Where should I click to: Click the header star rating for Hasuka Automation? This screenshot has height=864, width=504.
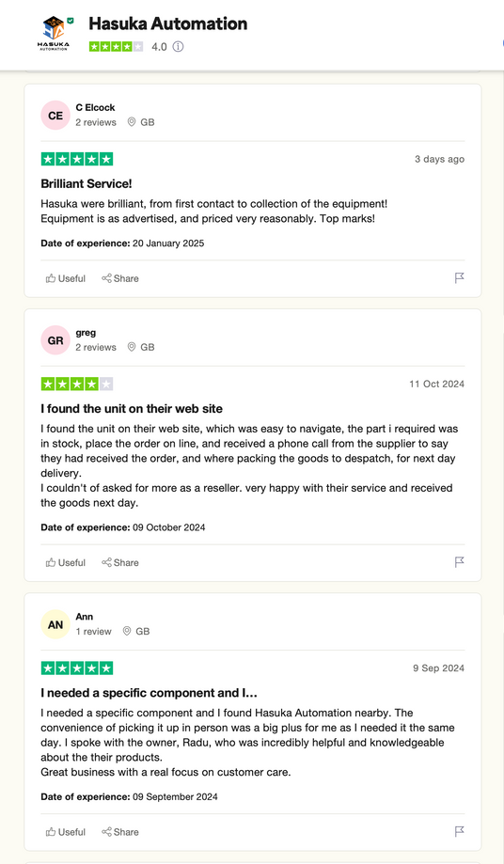pos(117,47)
